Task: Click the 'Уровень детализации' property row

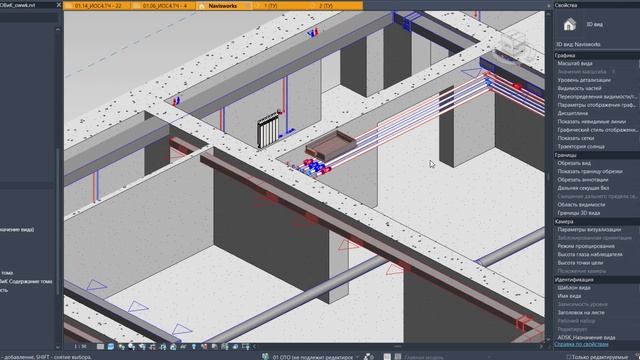Action: click(x=597, y=80)
